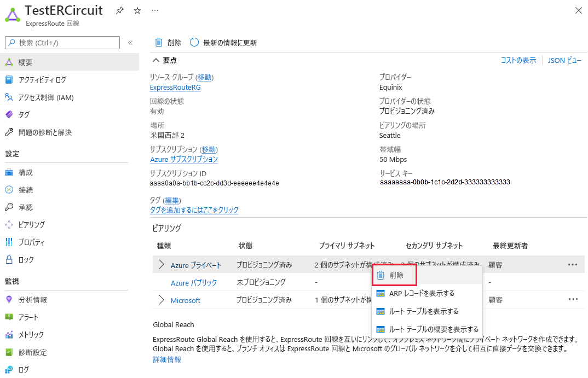588x378 pixels.
Task: Click タグを追加するにはここをクリック link
Action: pos(194,210)
